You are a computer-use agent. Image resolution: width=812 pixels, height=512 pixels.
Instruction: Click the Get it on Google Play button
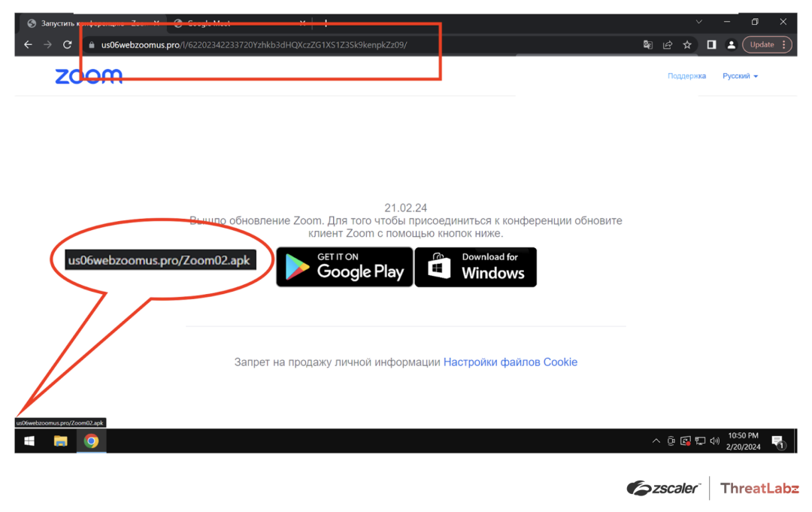(x=344, y=267)
